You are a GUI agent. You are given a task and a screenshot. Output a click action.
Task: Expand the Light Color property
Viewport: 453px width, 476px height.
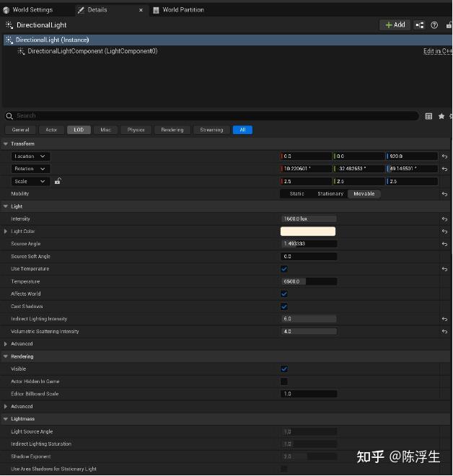pyautogui.click(x=6, y=232)
